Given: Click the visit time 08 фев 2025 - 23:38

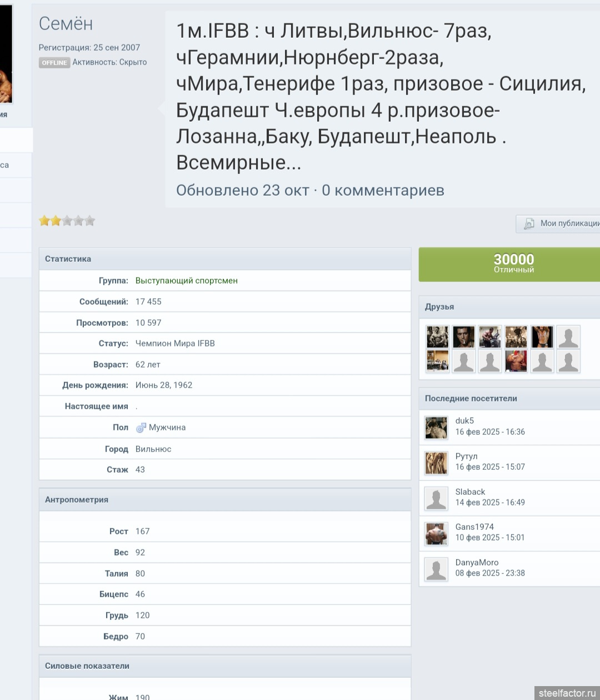Looking at the screenshot, I should coord(490,573).
